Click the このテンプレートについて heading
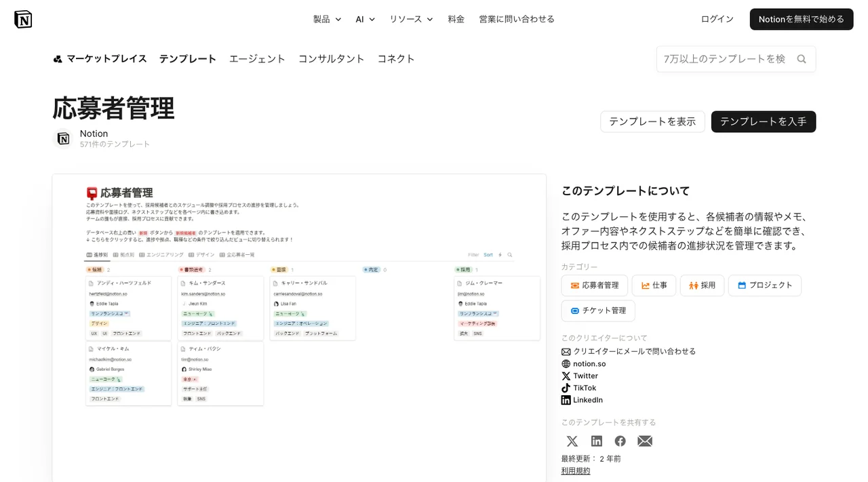The height and width of the screenshot is (482, 868). tap(626, 191)
